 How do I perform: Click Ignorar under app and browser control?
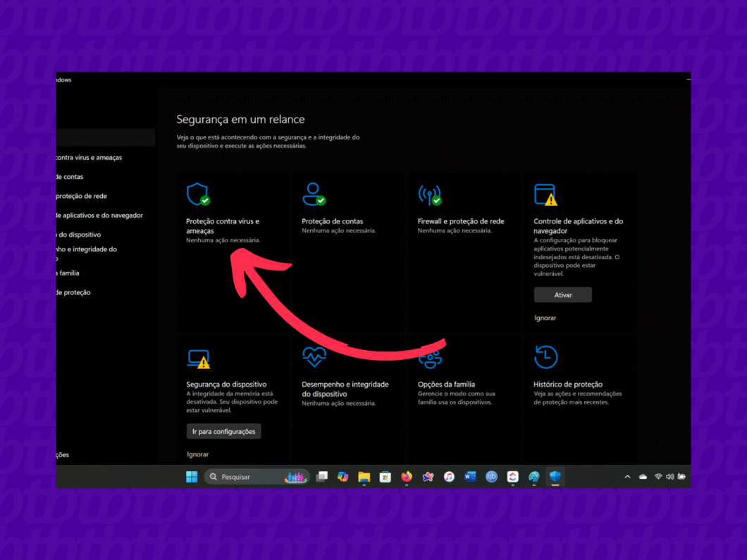[545, 318]
